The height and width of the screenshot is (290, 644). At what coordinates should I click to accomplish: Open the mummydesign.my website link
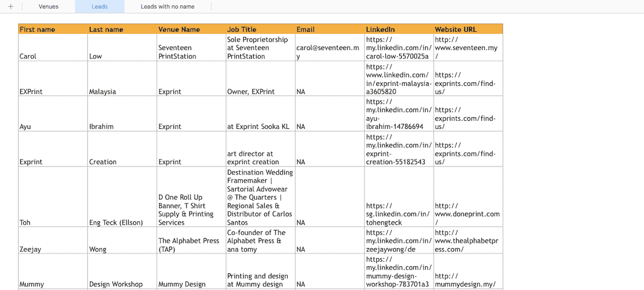(x=465, y=280)
